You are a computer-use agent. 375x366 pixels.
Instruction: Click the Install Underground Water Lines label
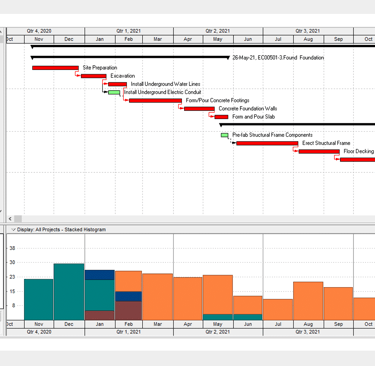click(x=165, y=84)
